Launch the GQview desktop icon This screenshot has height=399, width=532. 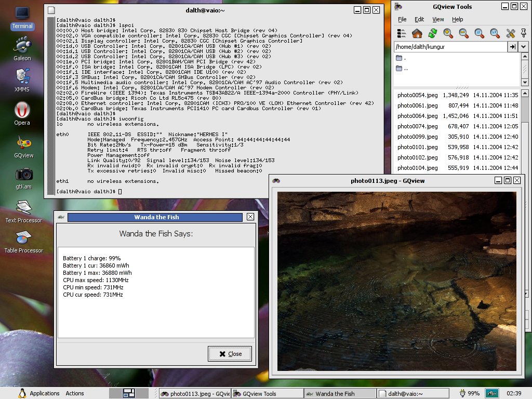pos(24,147)
